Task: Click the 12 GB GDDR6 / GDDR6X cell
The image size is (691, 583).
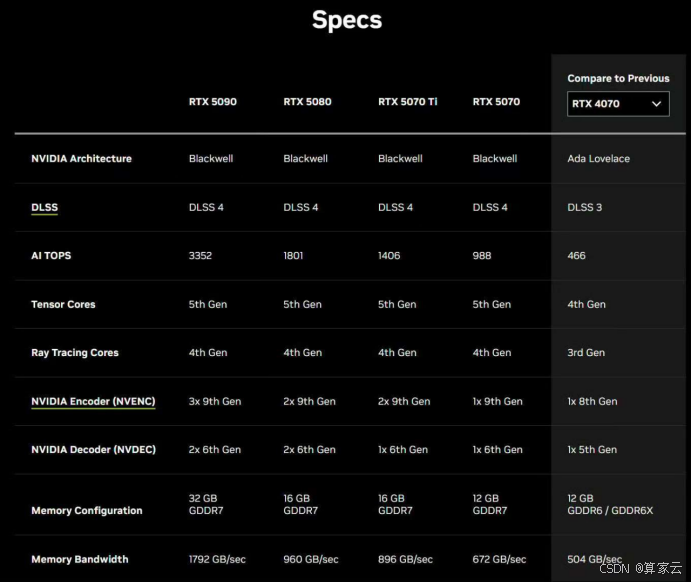Action: [x=610, y=505]
